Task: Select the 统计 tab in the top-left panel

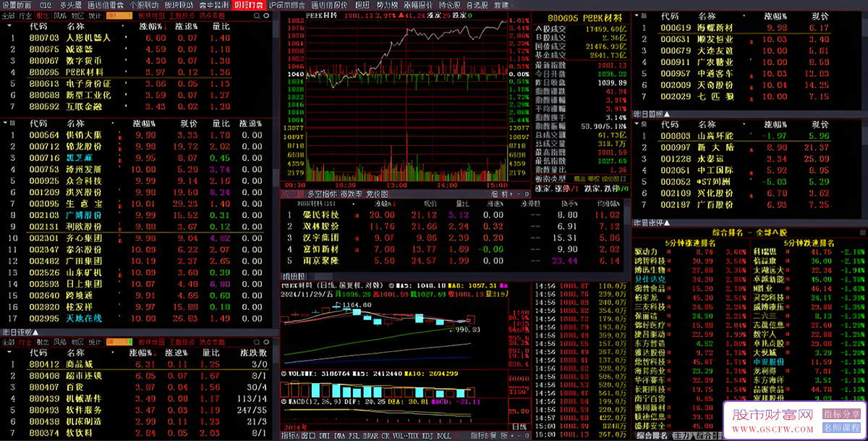Action: tap(95, 14)
